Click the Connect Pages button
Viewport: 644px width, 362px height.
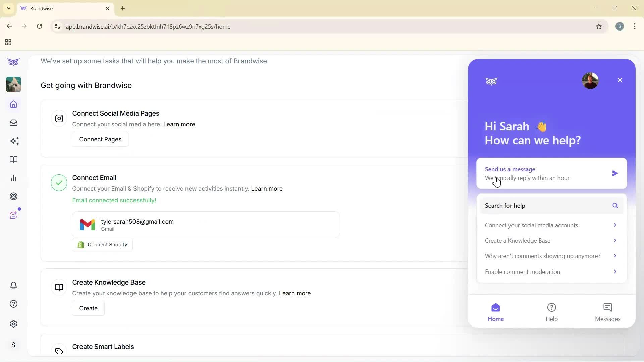[100, 139]
